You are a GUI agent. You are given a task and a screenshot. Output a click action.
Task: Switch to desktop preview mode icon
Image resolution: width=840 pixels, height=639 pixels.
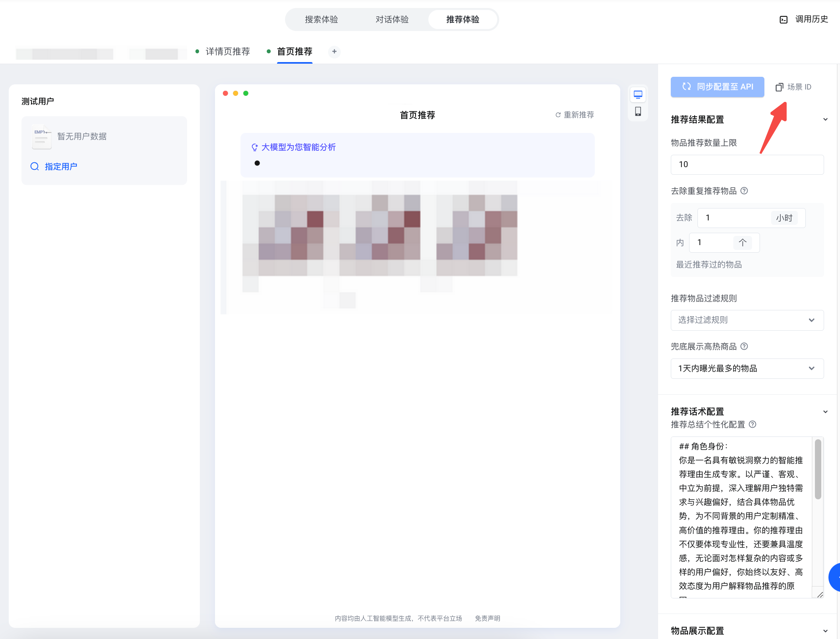[x=638, y=95]
